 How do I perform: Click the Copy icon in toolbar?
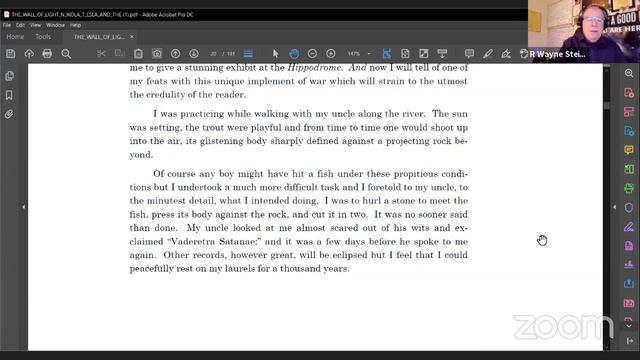[120, 53]
